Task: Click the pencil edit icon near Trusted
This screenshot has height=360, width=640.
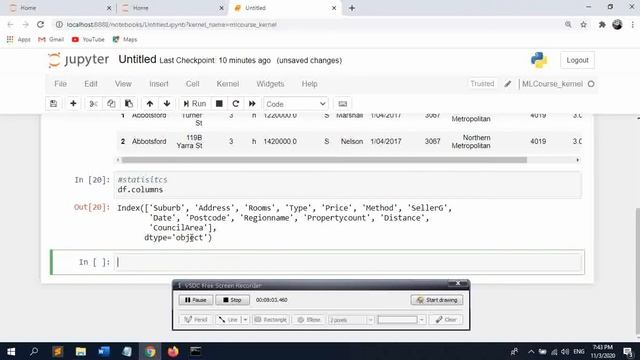Action: pyautogui.click(x=508, y=84)
